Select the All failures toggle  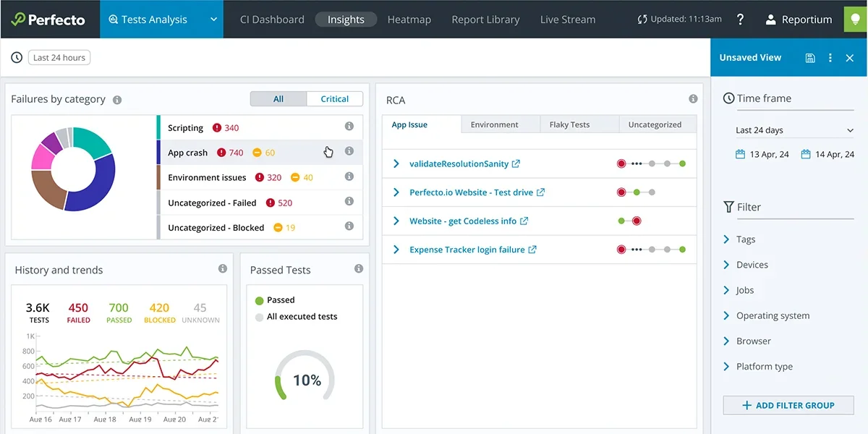click(x=278, y=99)
